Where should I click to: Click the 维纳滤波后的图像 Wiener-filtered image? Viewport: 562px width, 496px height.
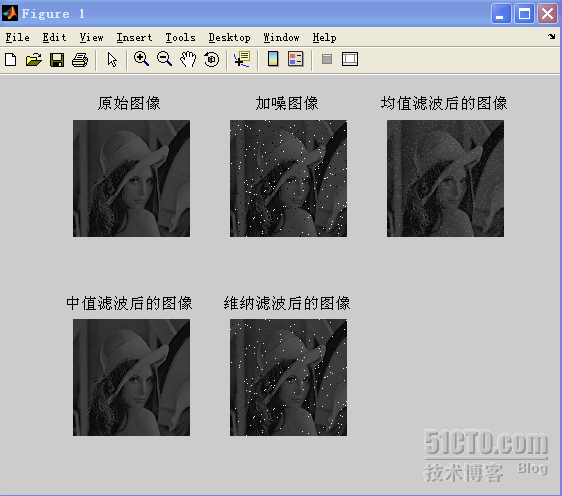(289, 378)
